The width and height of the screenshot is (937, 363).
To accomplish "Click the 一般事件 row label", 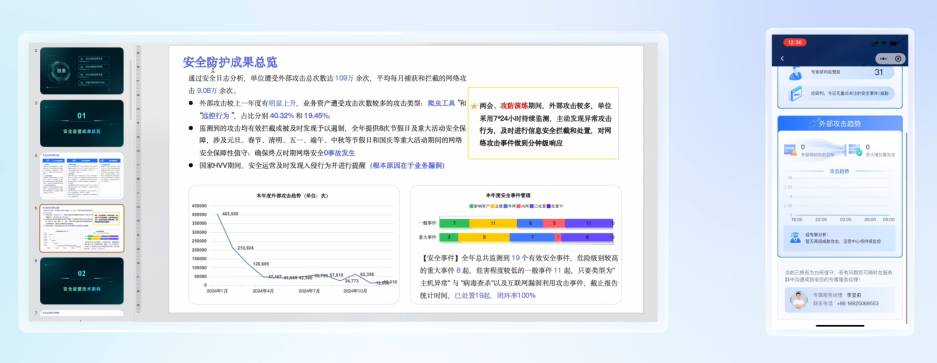I will (427, 223).
